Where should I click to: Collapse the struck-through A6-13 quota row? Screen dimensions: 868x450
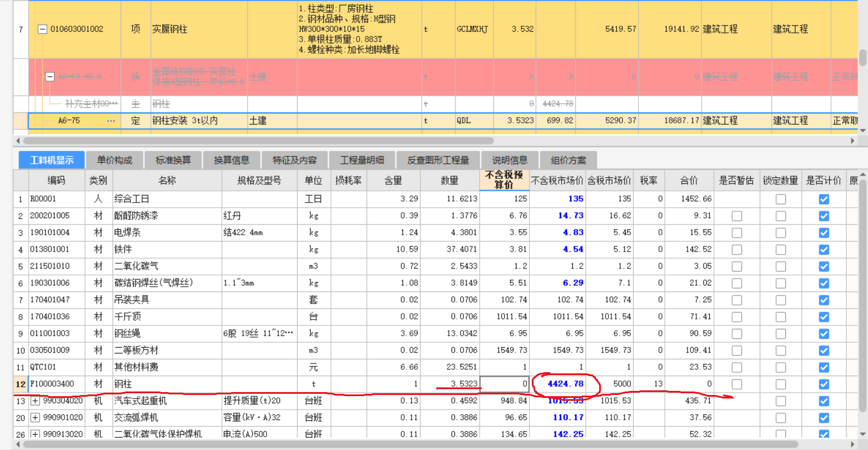pyautogui.click(x=50, y=77)
